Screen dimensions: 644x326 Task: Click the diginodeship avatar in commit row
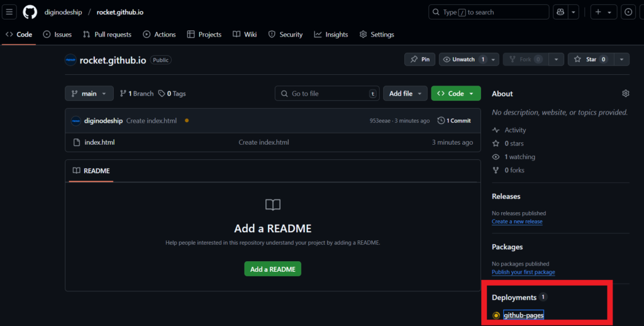coord(75,121)
